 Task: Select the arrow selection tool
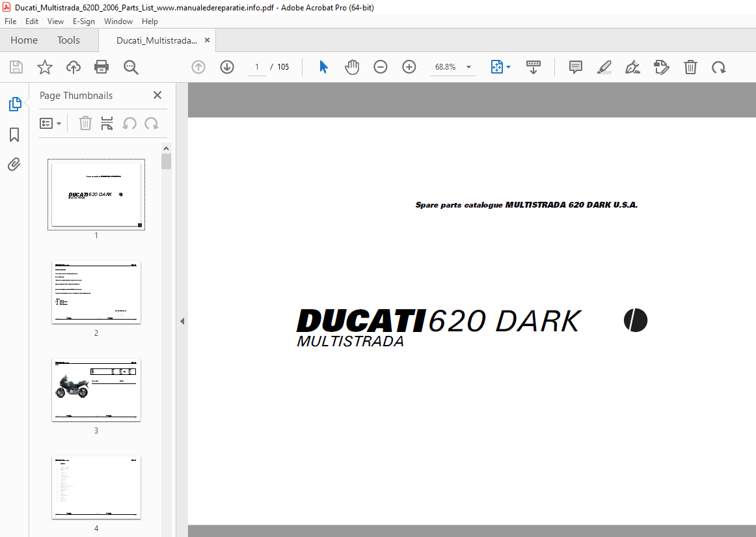tap(323, 67)
